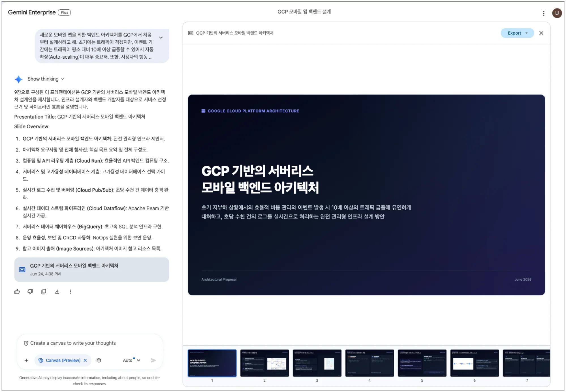Click the Plus plan badge
Image resolution: width=566 pixels, height=392 pixels.
[x=64, y=12]
